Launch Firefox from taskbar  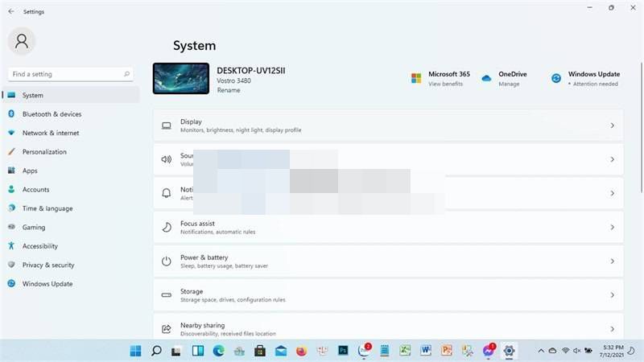click(301, 351)
